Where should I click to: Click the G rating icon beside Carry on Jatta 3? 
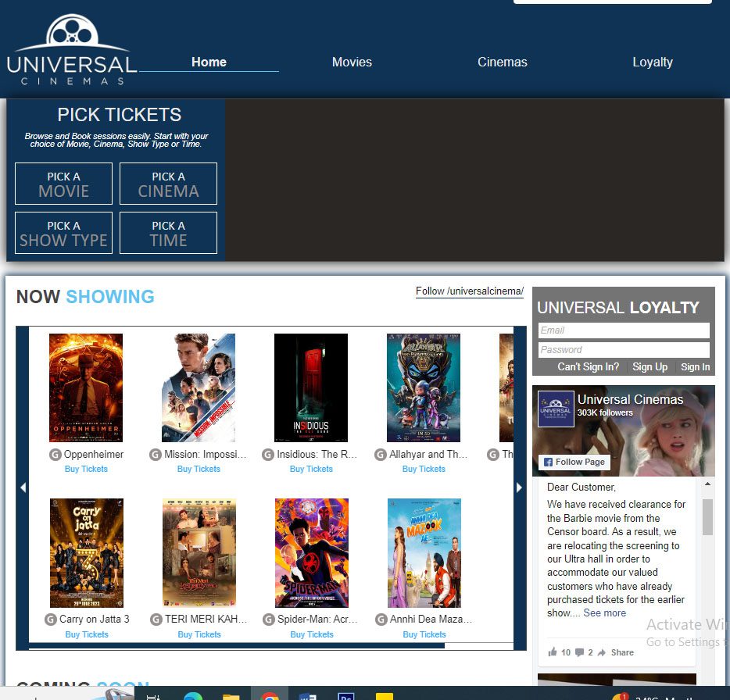pyautogui.click(x=51, y=620)
